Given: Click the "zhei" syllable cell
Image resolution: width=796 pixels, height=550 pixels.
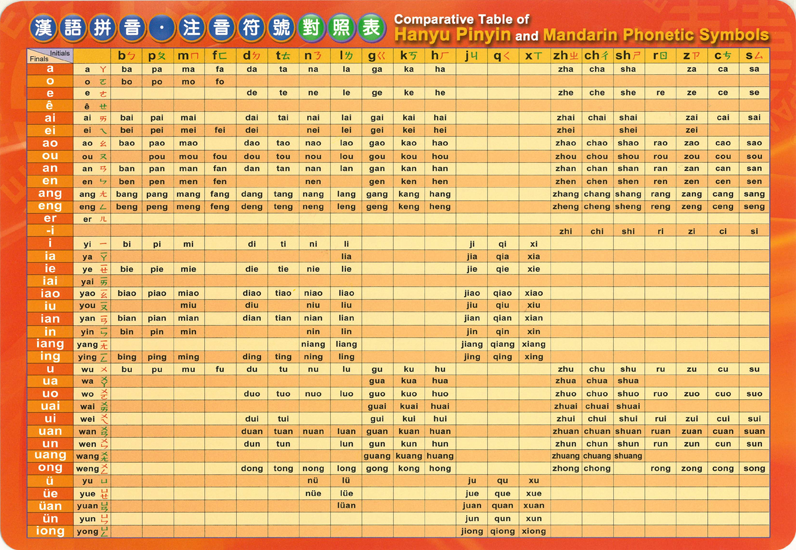Looking at the screenshot, I should click(x=566, y=130).
